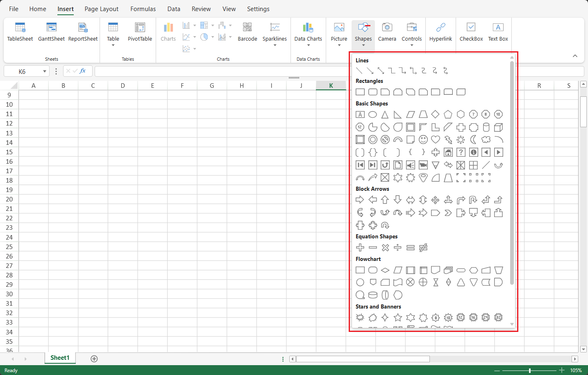Open the Barcode tool
588x375 pixels.
(247, 32)
